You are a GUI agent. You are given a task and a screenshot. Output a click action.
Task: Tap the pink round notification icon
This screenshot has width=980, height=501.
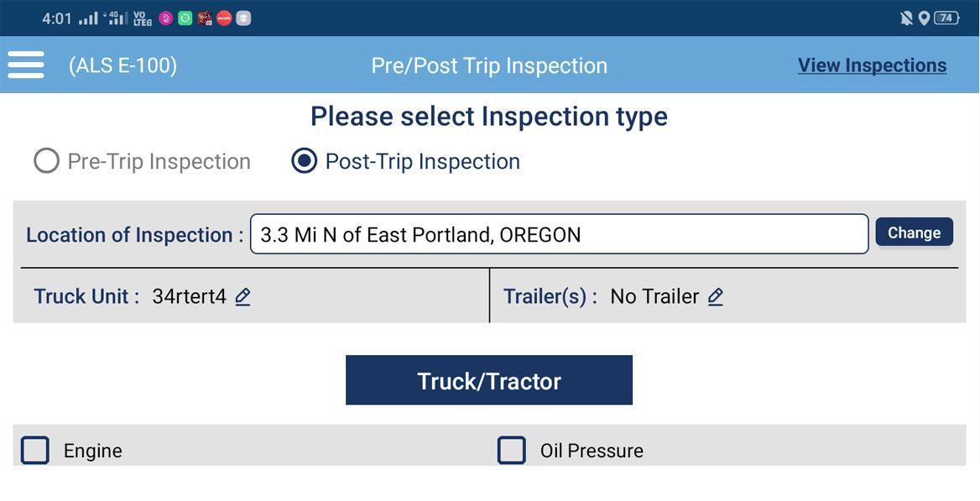pyautogui.click(x=165, y=18)
